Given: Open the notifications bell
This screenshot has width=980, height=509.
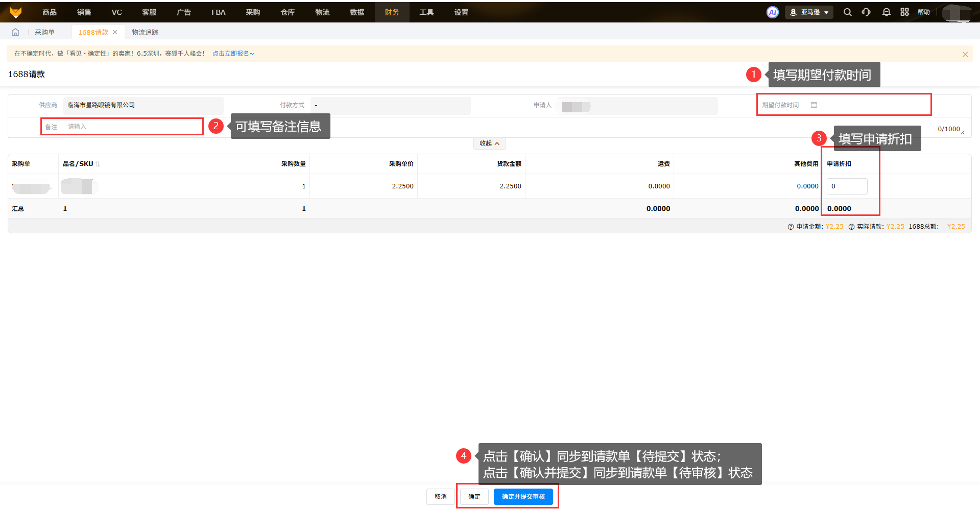Looking at the screenshot, I should pyautogui.click(x=887, y=12).
